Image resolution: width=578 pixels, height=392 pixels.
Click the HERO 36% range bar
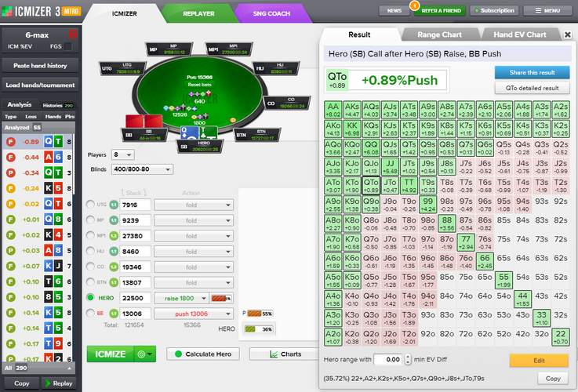(258, 329)
